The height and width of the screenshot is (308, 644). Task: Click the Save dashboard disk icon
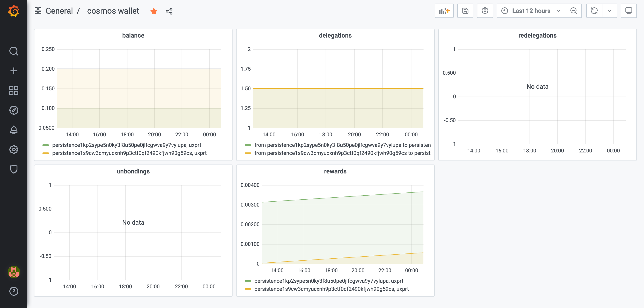465,11
